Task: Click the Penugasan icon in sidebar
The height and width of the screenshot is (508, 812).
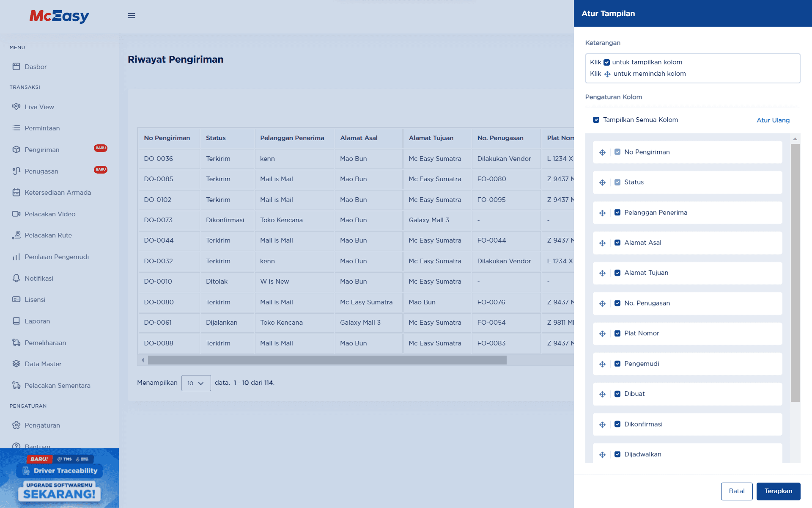Action: 16,170
